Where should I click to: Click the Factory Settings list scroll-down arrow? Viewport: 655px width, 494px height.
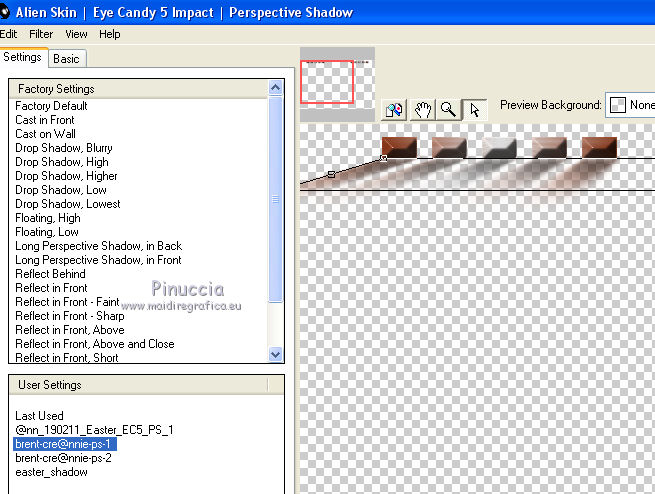point(275,355)
